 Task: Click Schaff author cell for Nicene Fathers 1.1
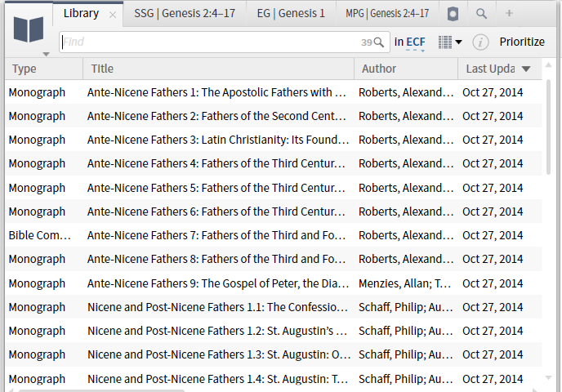click(x=405, y=307)
